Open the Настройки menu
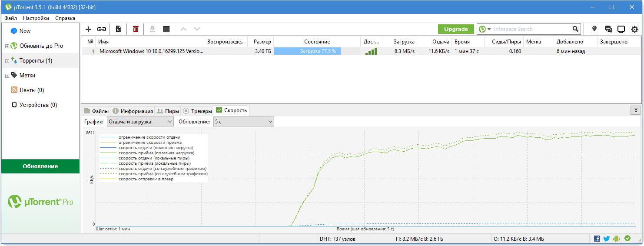Viewport: 644px width, 246px height. tap(36, 18)
